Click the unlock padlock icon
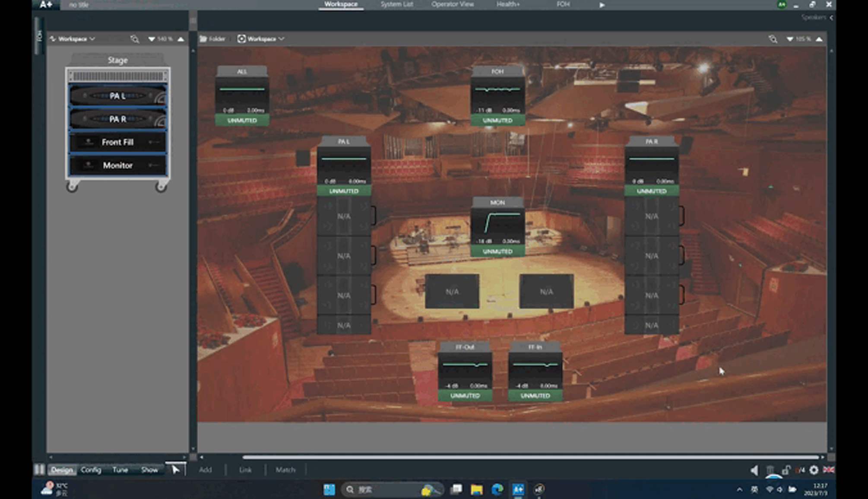Screen dimensions: 868x499 786,470
